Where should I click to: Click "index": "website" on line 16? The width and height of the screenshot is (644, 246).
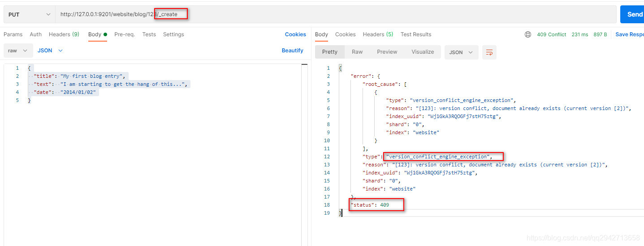pyautogui.click(x=389, y=189)
